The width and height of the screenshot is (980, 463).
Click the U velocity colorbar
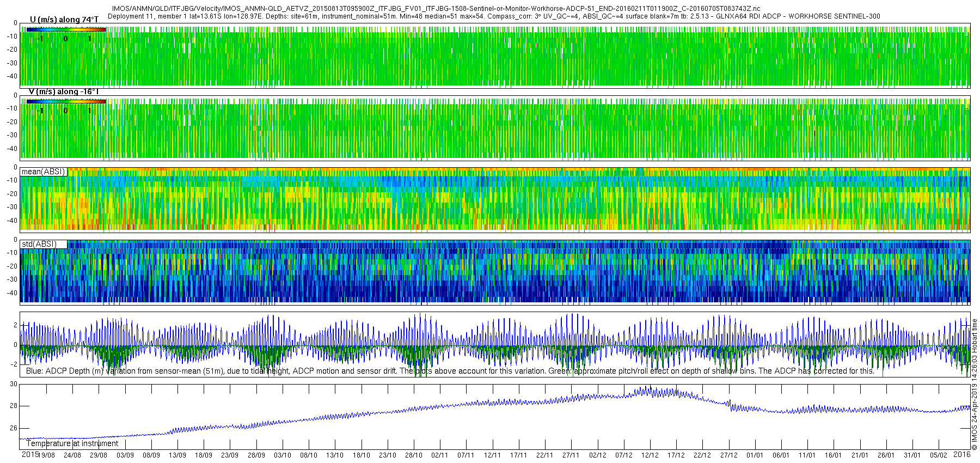click(66, 29)
